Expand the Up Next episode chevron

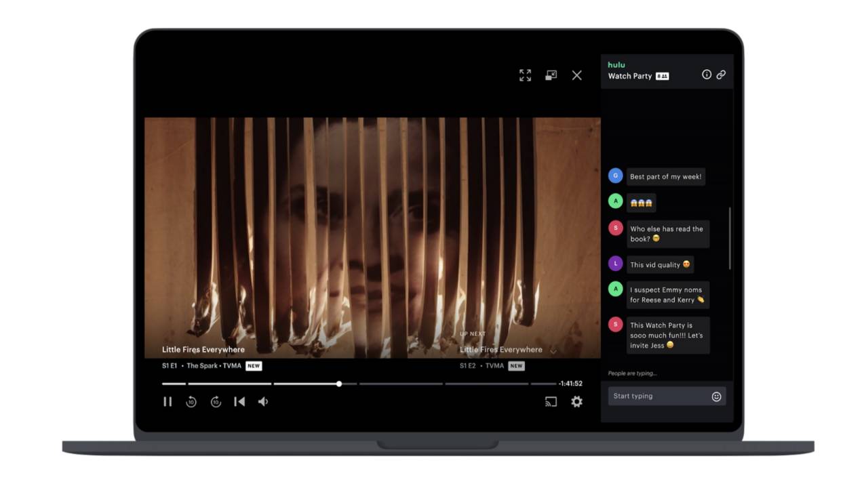[x=553, y=351]
